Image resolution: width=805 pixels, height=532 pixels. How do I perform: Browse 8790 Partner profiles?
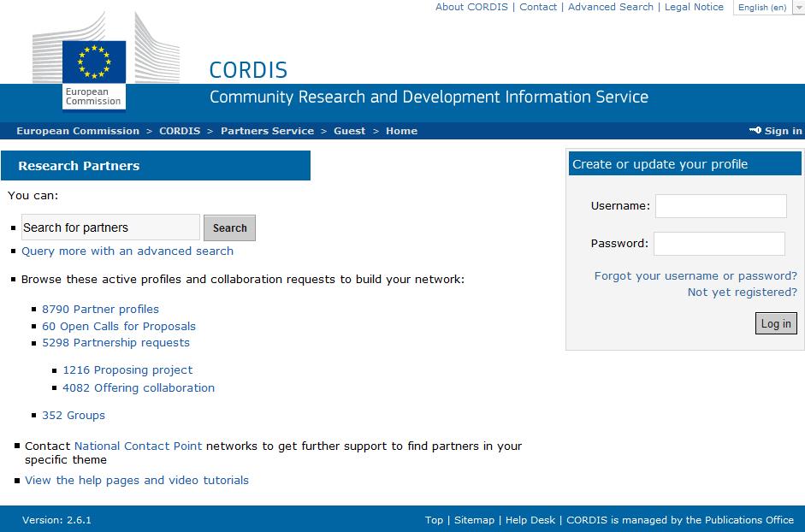(101, 309)
